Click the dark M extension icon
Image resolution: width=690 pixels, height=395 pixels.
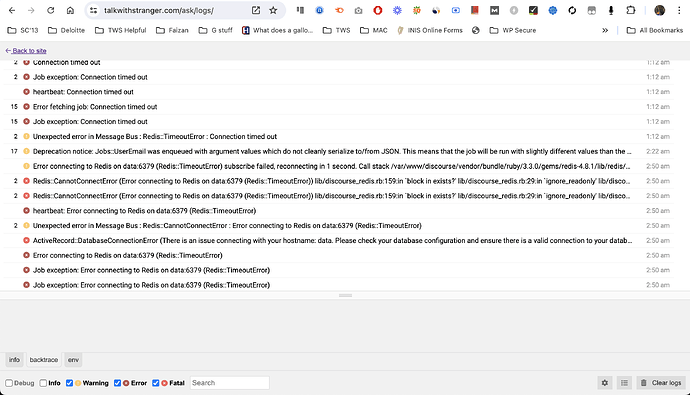(x=494, y=10)
